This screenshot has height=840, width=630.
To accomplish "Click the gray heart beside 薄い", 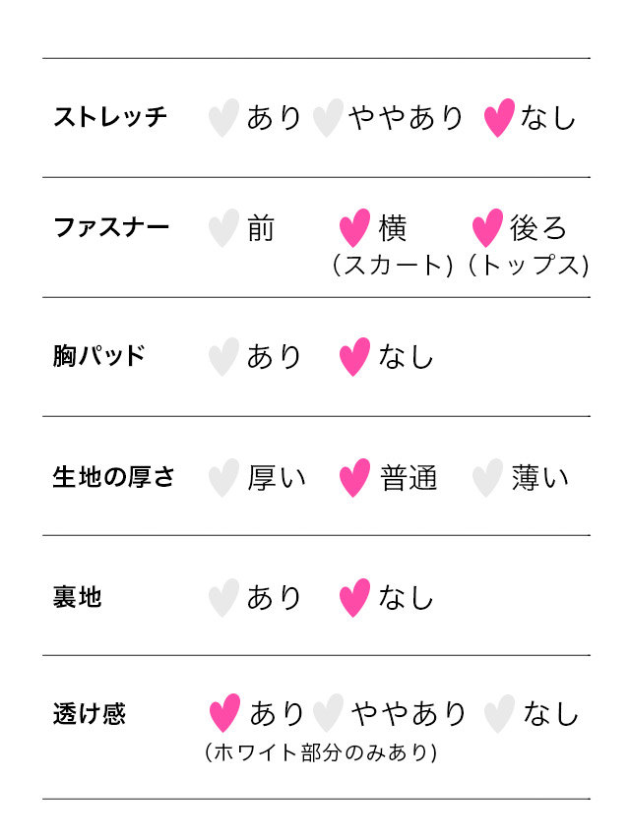I will [487, 478].
